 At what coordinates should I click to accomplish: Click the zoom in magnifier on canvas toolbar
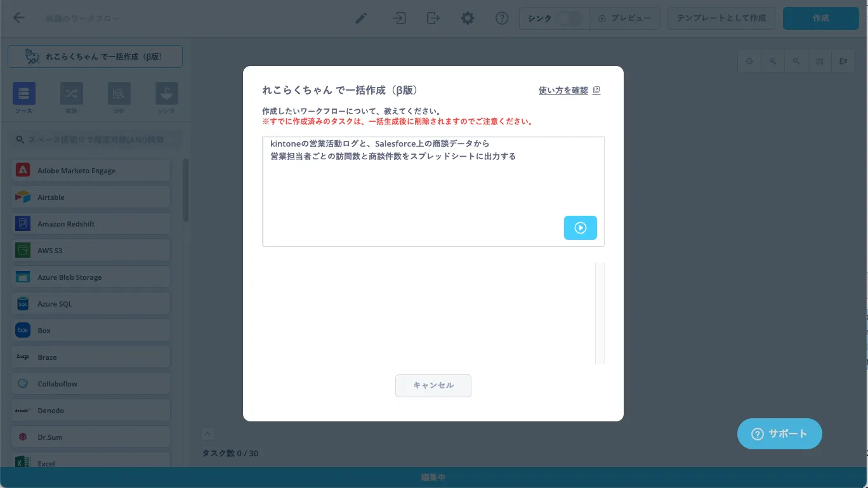click(773, 62)
